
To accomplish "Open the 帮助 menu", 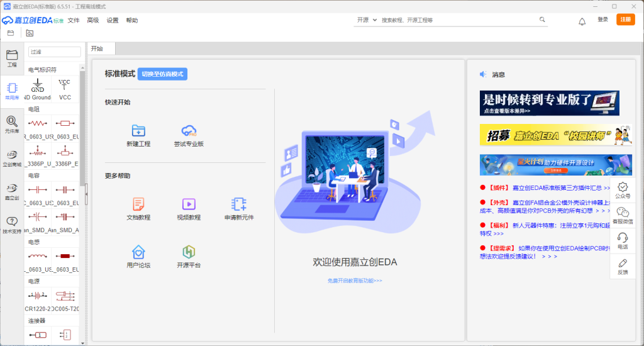I will coord(132,20).
